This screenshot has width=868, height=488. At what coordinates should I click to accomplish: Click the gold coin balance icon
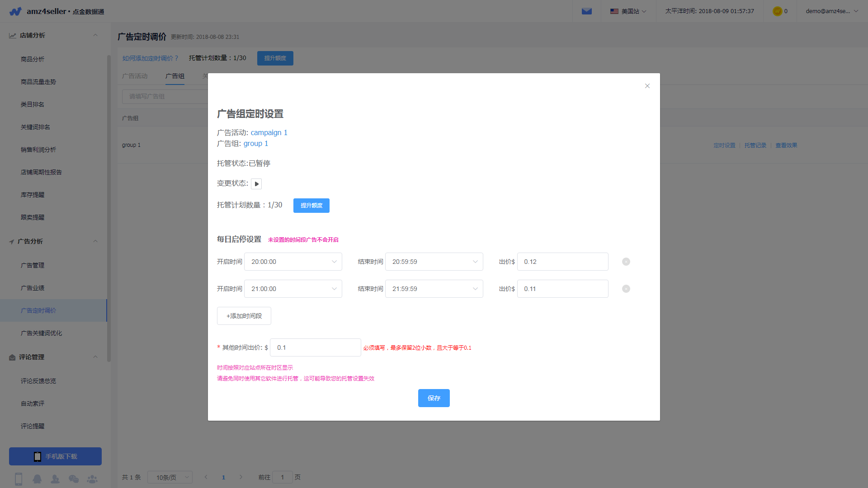point(777,11)
